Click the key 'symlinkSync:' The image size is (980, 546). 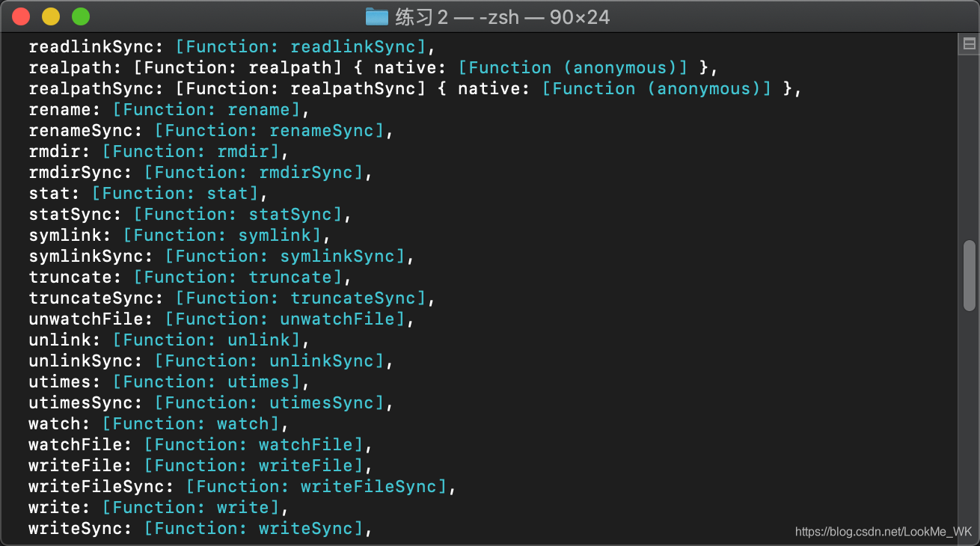coord(91,257)
